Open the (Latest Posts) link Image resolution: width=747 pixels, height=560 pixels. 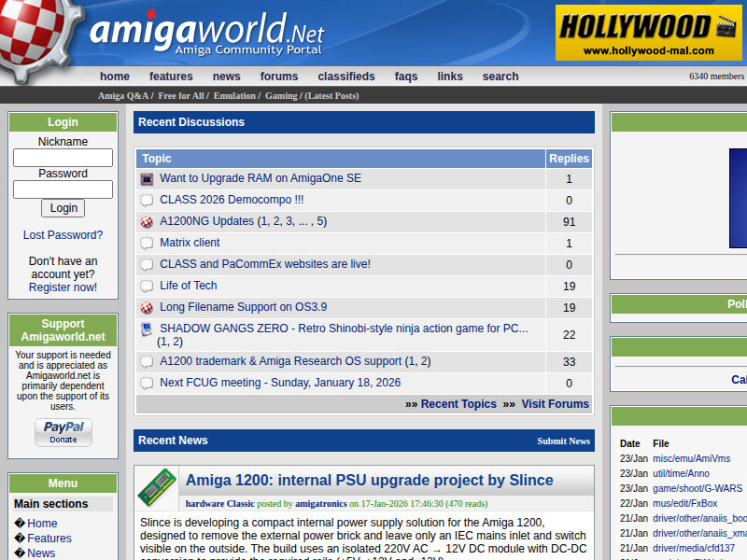[x=332, y=96]
